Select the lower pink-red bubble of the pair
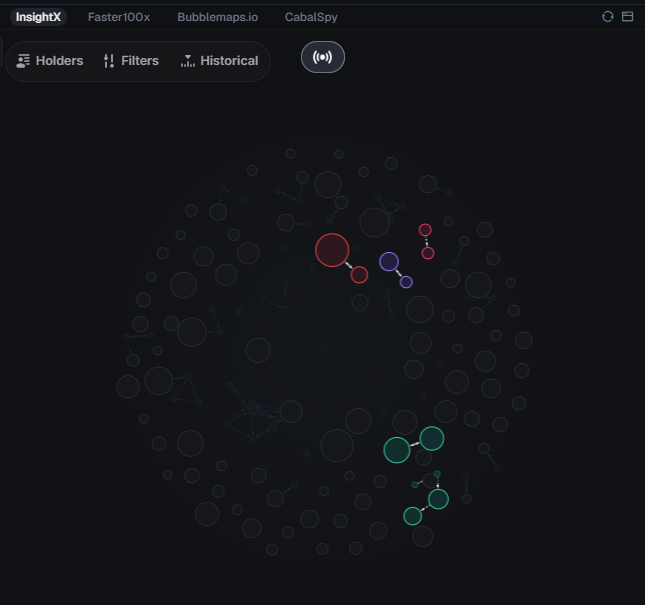Viewport: 645px width, 605px height. coord(428,253)
